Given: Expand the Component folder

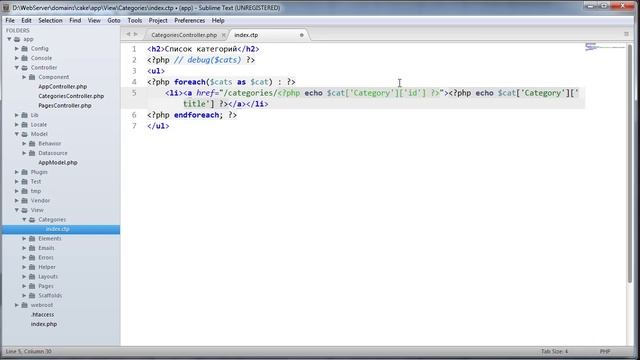Looking at the screenshot, I should 24,77.
